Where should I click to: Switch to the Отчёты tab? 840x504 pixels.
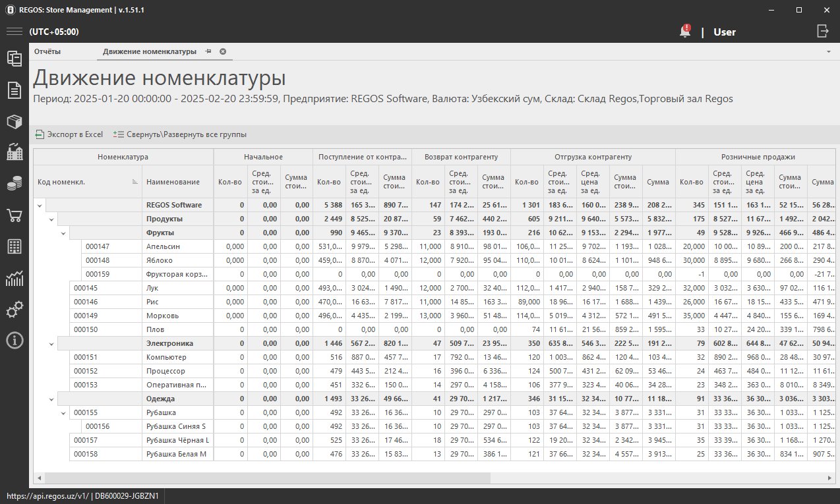click(x=47, y=51)
